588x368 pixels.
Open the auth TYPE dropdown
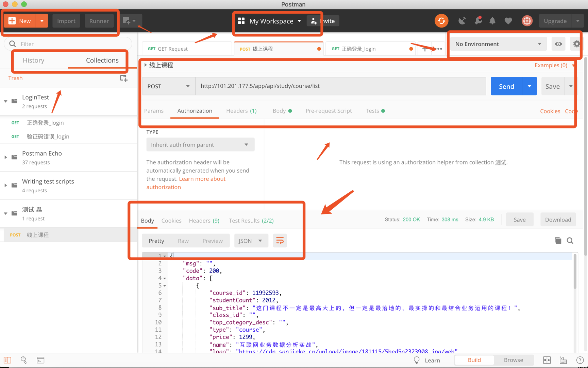pyautogui.click(x=200, y=145)
